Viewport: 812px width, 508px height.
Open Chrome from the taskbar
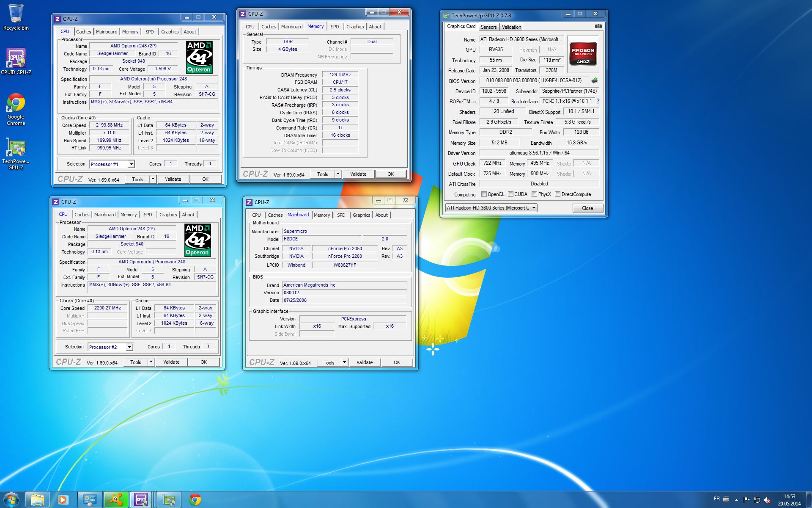(195, 500)
